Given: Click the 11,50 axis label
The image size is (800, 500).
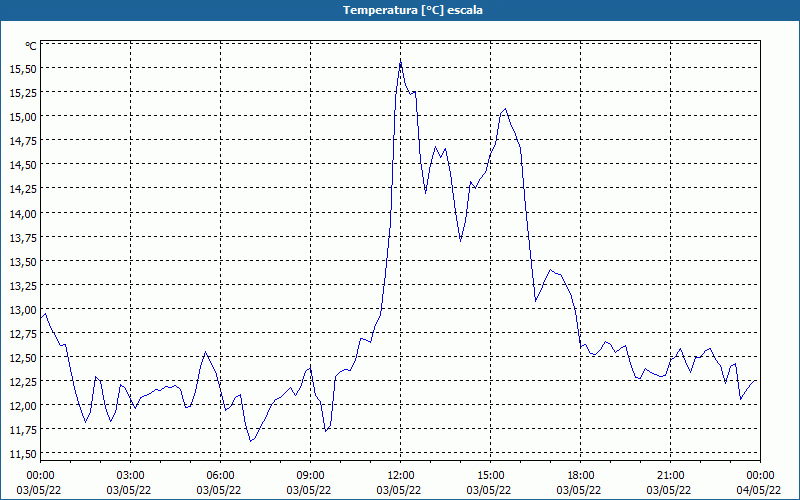Looking at the screenshot, I should click(x=23, y=455).
